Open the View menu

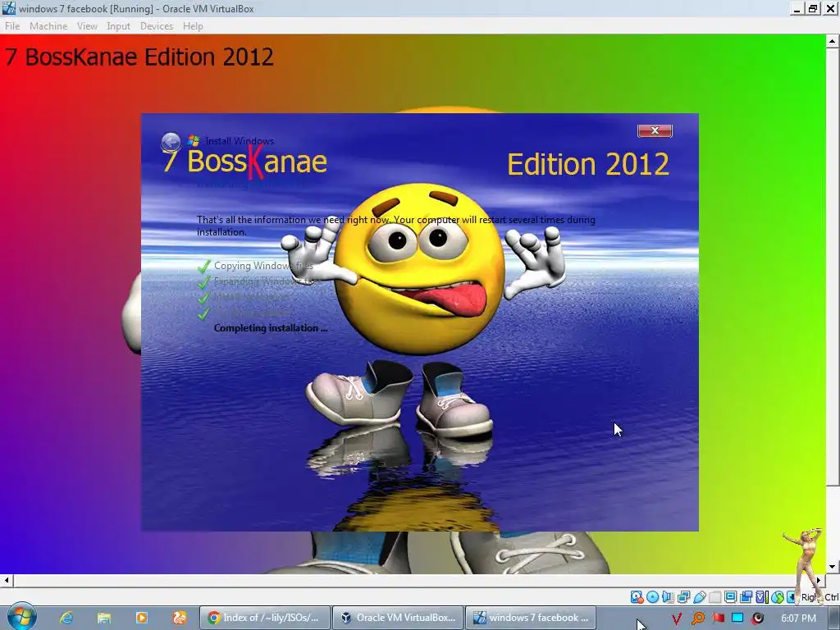point(87,25)
